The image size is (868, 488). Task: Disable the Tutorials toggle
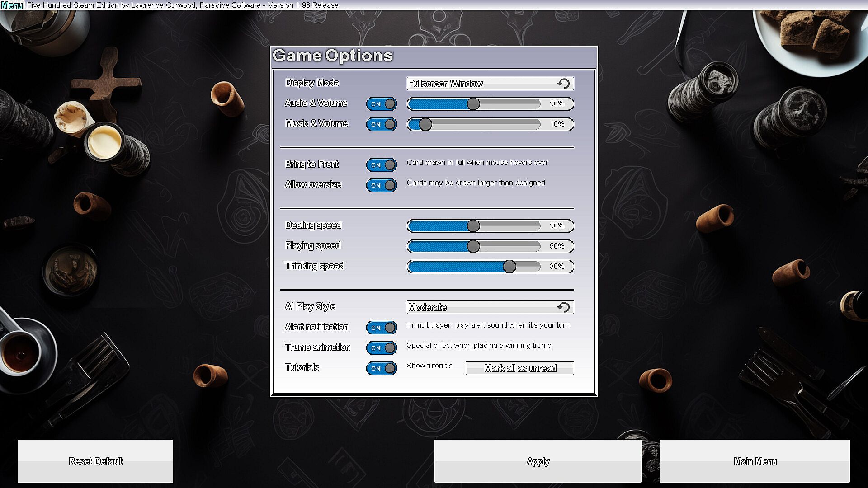pyautogui.click(x=381, y=368)
